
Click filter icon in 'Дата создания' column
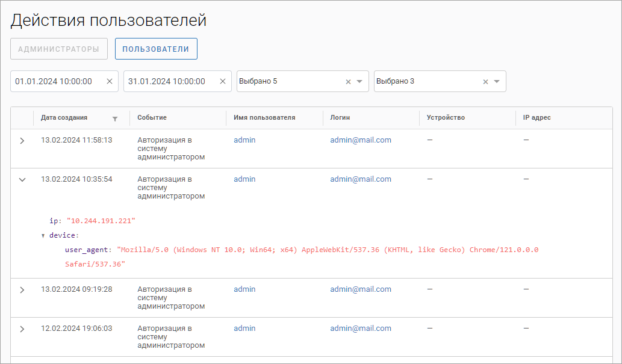pyautogui.click(x=115, y=119)
